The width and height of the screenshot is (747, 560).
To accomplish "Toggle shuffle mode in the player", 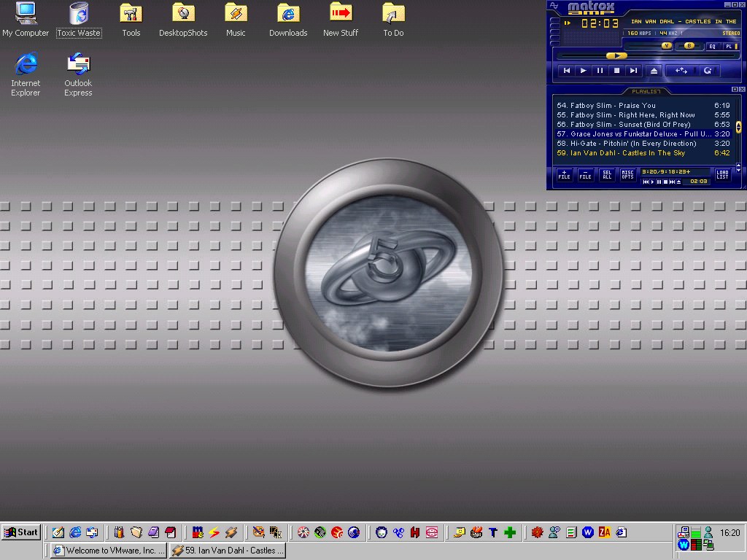I will (681, 71).
